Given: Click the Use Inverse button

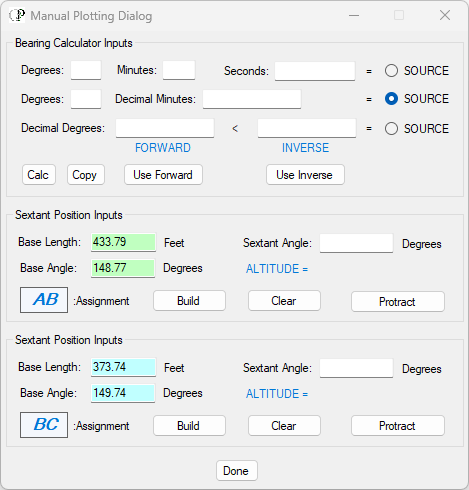Looking at the screenshot, I should [x=305, y=175].
